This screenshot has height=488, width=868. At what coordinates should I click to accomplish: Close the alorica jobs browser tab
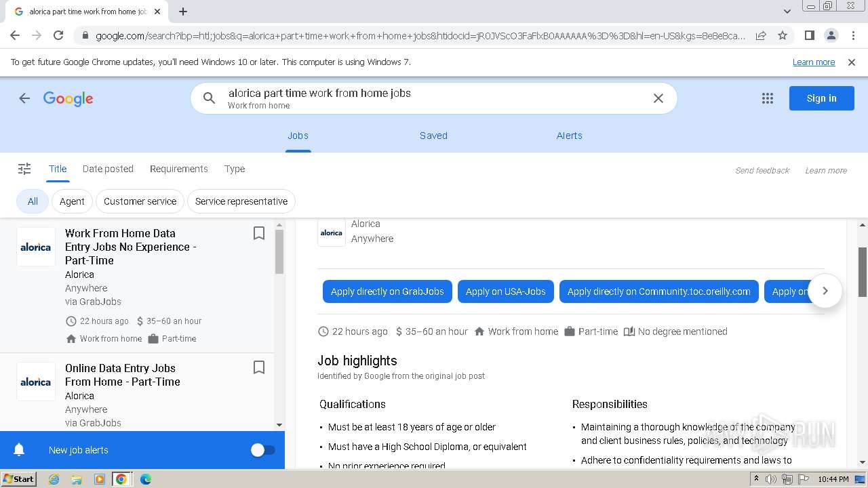pyautogui.click(x=157, y=12)
